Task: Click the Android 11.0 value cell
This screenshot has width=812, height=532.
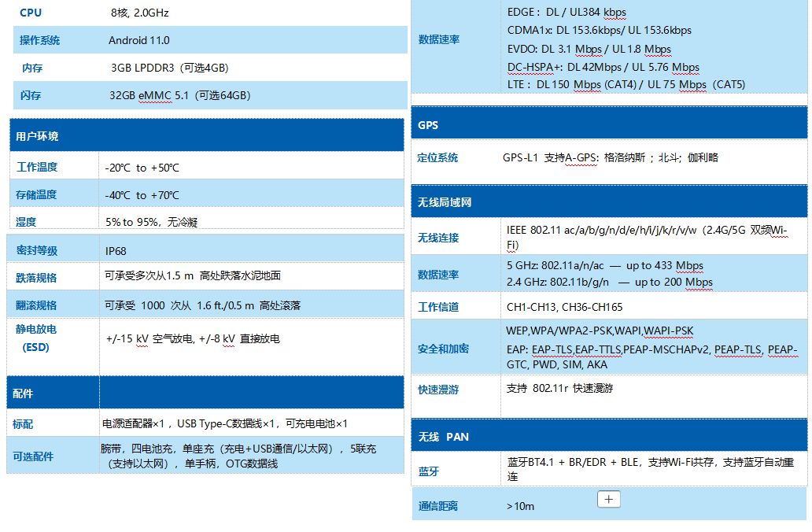Action: click(139, 40)
